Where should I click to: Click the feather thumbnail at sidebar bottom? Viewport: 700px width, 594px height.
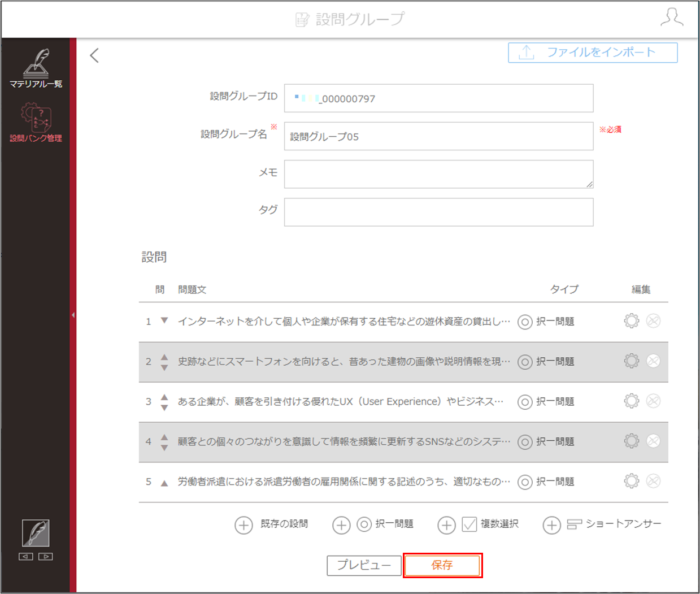pyautogui.click(x=36, y=533)
